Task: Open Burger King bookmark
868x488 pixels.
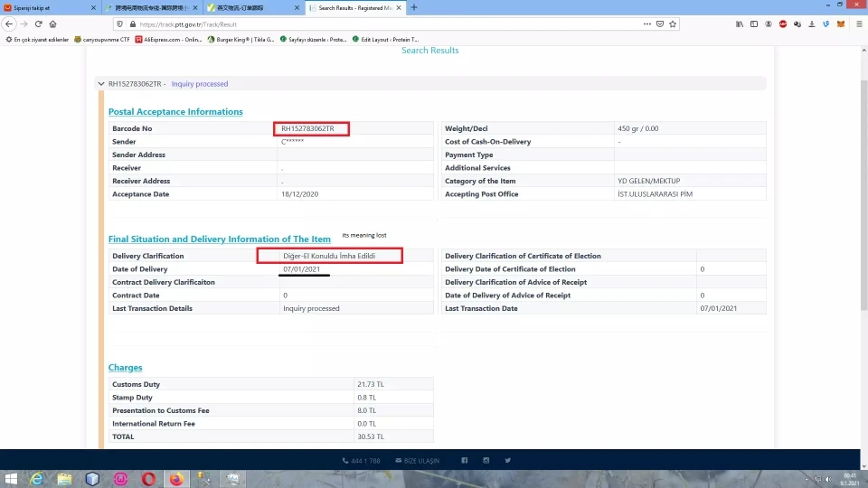Action: 241,39
